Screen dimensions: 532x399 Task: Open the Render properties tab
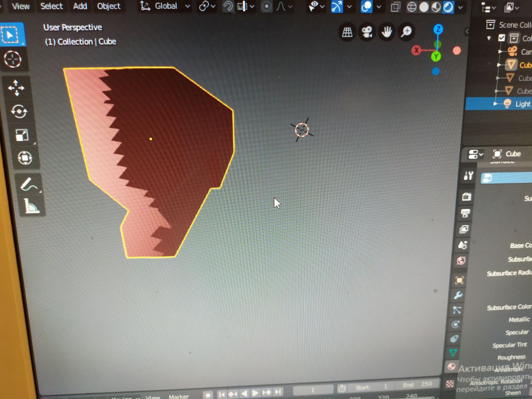click(467, 196)
